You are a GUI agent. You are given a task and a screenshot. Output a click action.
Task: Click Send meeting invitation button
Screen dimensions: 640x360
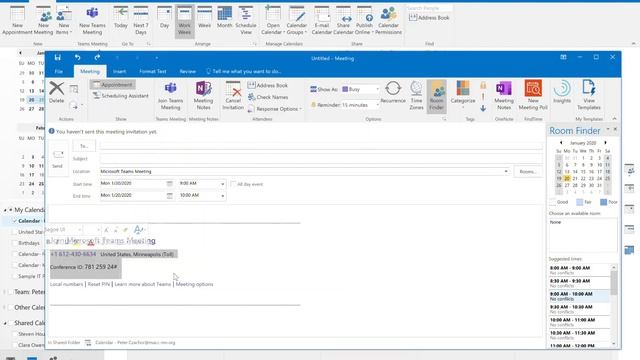click(x=58, y=159)
